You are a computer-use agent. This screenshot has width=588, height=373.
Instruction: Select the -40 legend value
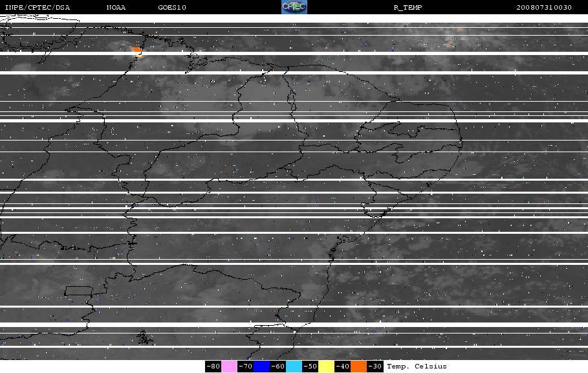(342, 367)
